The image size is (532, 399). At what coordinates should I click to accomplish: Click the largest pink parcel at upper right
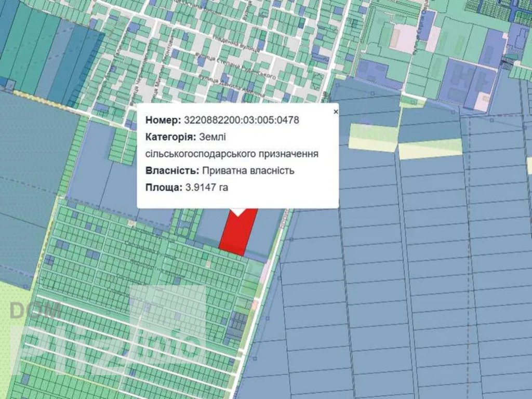[403, 37]
